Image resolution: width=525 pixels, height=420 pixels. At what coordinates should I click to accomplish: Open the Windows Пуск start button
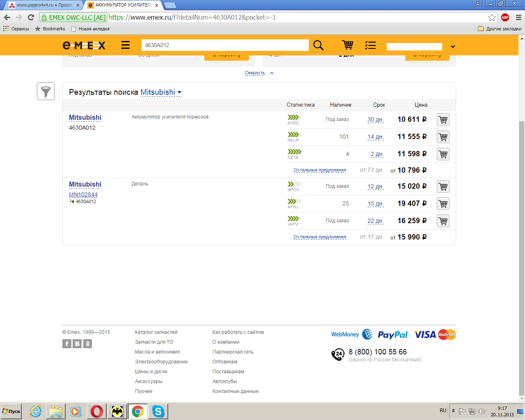[x=11, y=411]
